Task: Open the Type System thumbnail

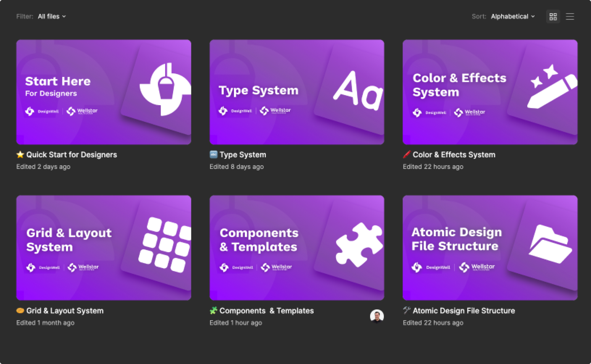Action: [297, 92]
